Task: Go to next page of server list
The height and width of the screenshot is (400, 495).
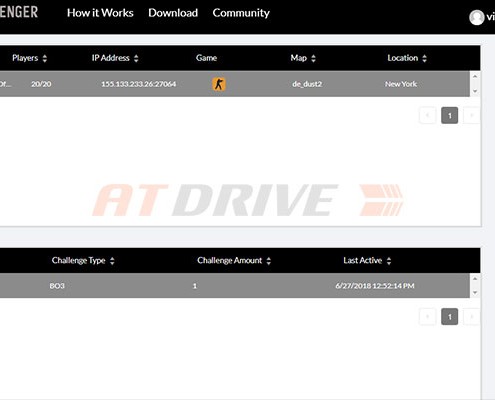Action: point(472,115)
